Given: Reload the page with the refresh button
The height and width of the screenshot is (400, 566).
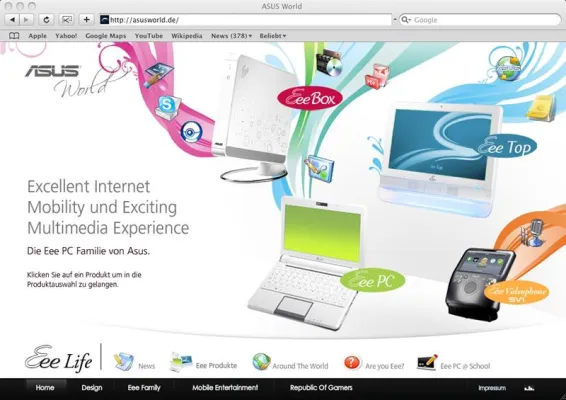Looking at the screenshot, I should (46, 19).
